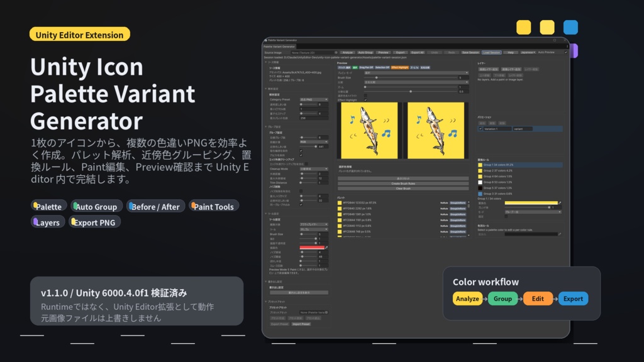Click the variant suffix field
Viewport: 644px width, 362px height.
pos(523,129)
